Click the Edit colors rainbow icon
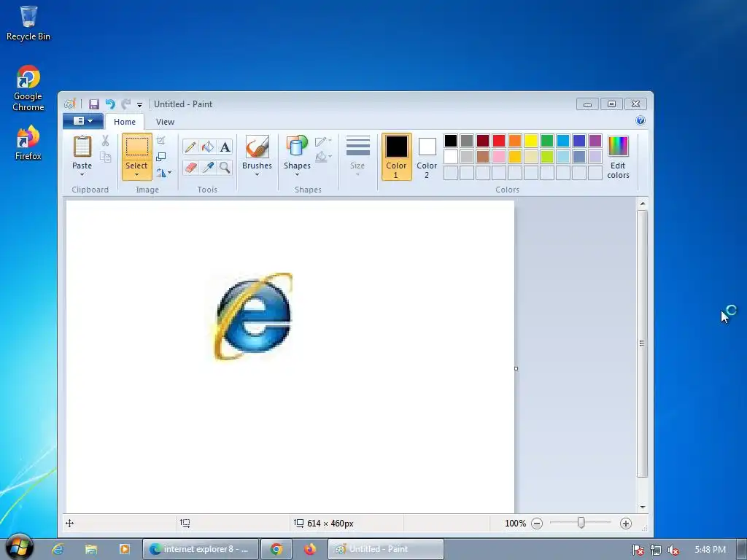 coord(618,146)
